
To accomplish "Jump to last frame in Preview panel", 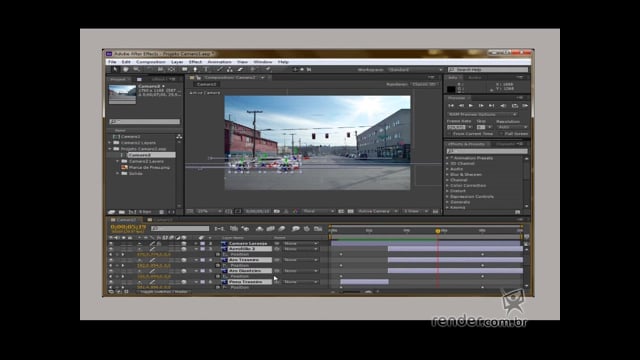I will tap(491, 106).
